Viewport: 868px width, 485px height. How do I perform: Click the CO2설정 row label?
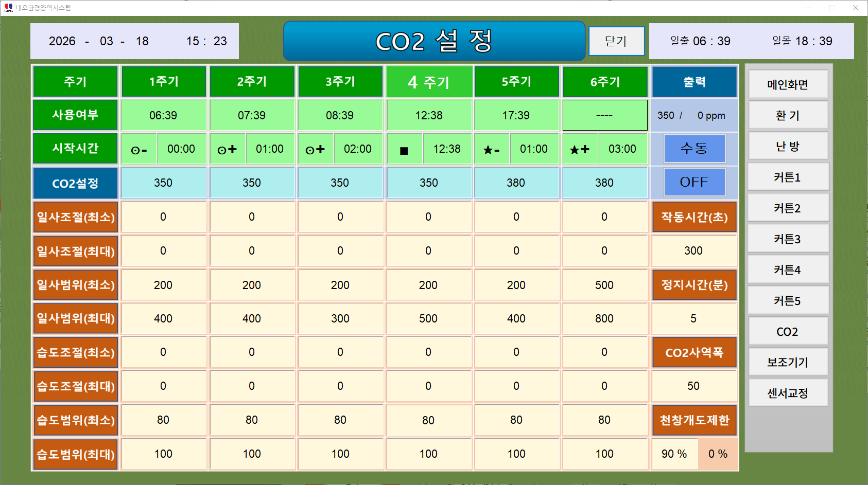point(76,183)
